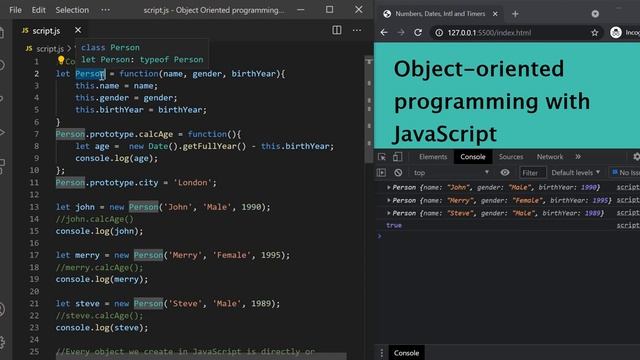Viewport: 640px width, 360px height.
Task: Open the DevTools drawer three-dot menu
Action: point(382,353)
